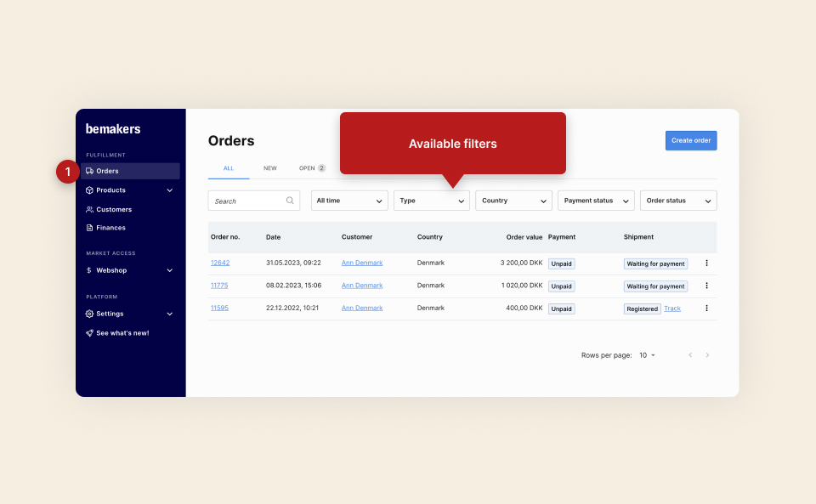Open order number 11775 link
This screenshot has width=816, height=504.
219,285
